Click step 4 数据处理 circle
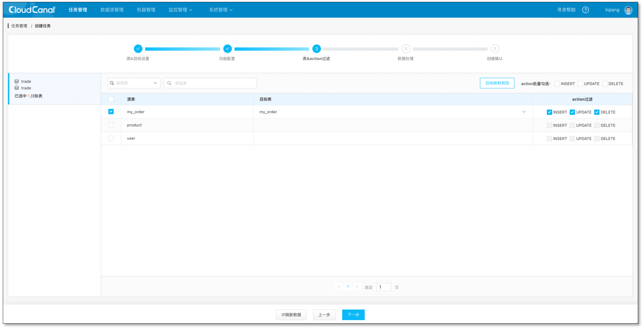The width and height of the screenshot is (644, 331). (405, 49)
